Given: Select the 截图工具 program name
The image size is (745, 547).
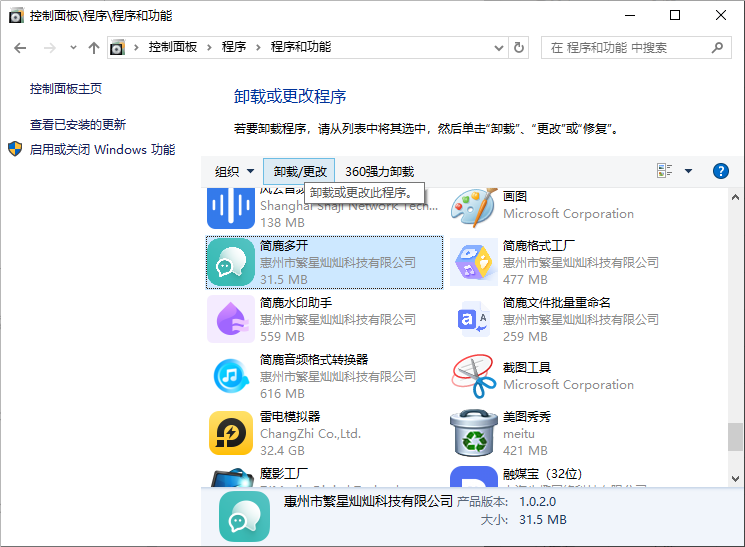Looking at the screenshot, I should point(527,367).
